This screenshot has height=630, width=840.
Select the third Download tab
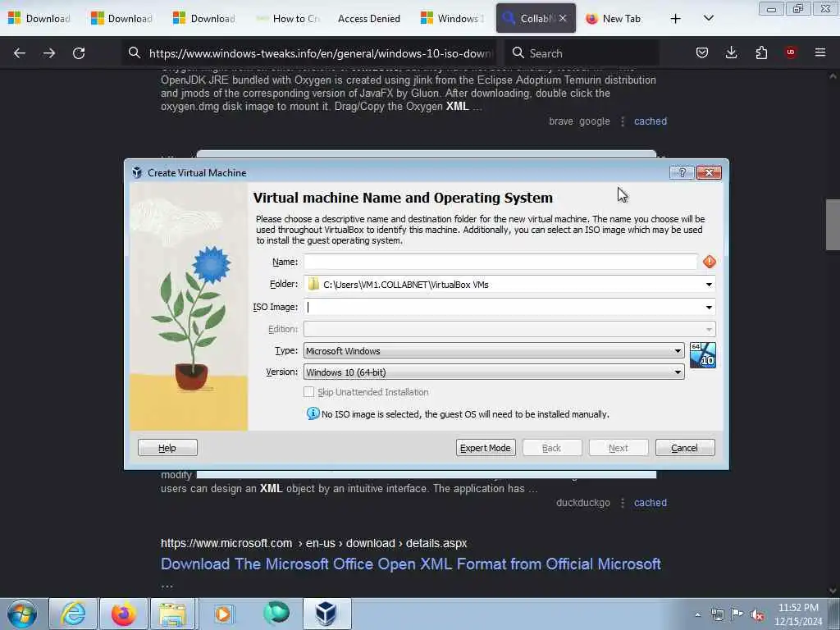(x=204, y=19)
